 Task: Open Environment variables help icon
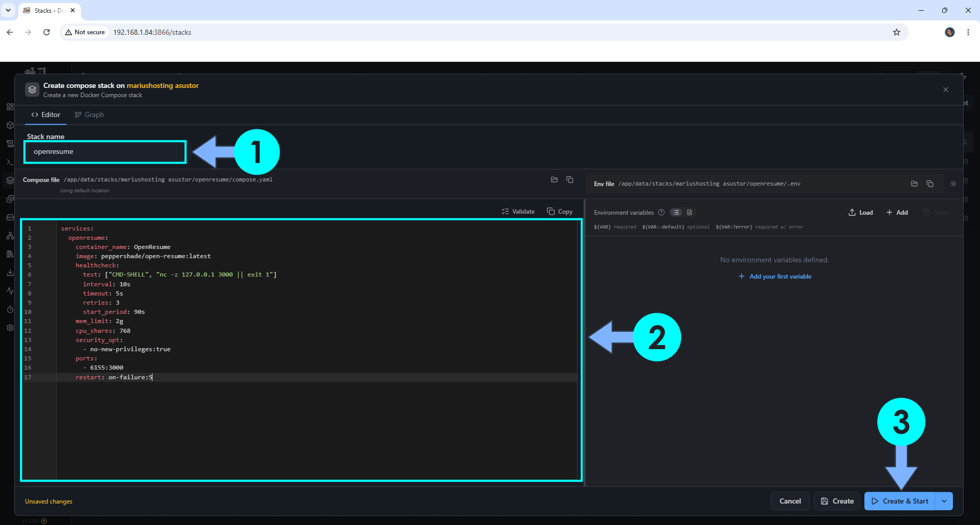coord(661,212)
